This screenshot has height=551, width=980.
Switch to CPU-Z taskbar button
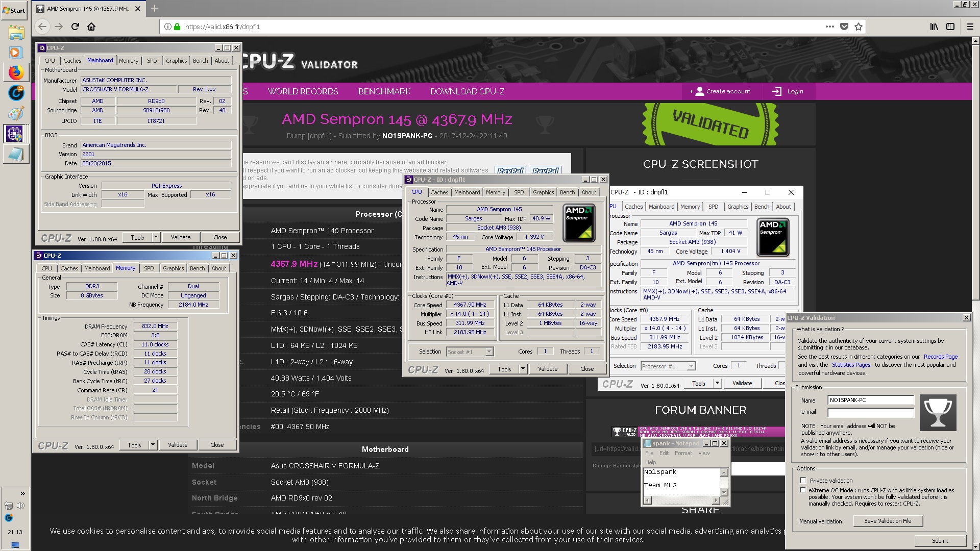point(14,134)
